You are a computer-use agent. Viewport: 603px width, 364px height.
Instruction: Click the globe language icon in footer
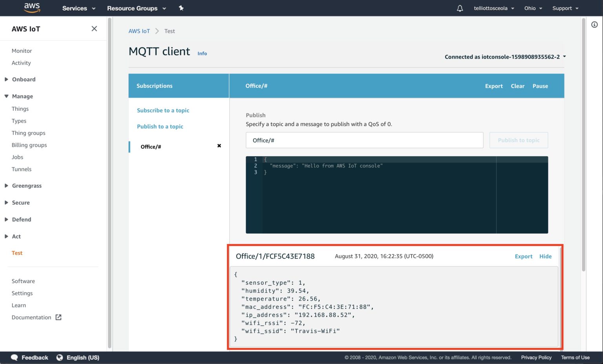point(60,357)
